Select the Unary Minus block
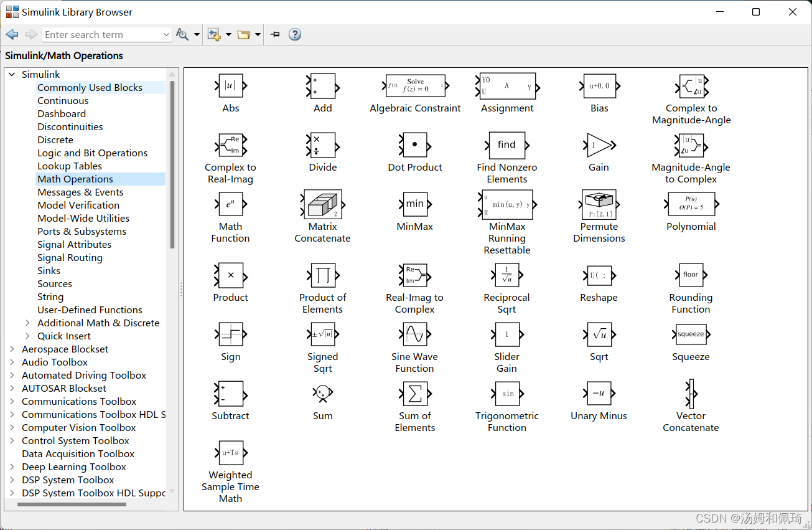The image size is (812, 530). tap(599, 394)
